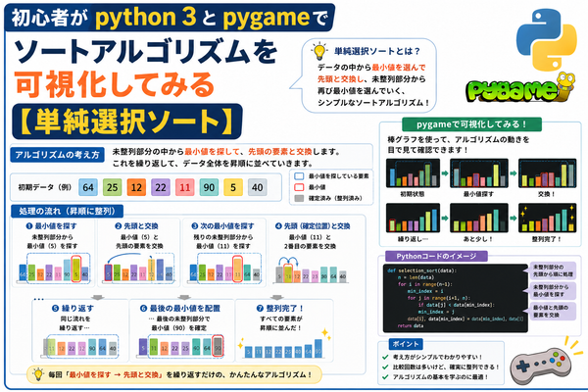Image resolution: width=588 pixels, height=392 pixels.
Task: Click the 初期データ（例） label
Action: click(x=45, y=187)
